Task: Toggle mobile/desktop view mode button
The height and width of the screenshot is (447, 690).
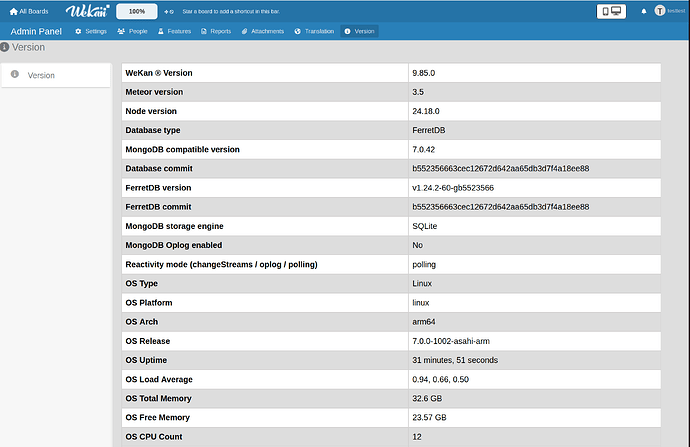Action: 611,11
